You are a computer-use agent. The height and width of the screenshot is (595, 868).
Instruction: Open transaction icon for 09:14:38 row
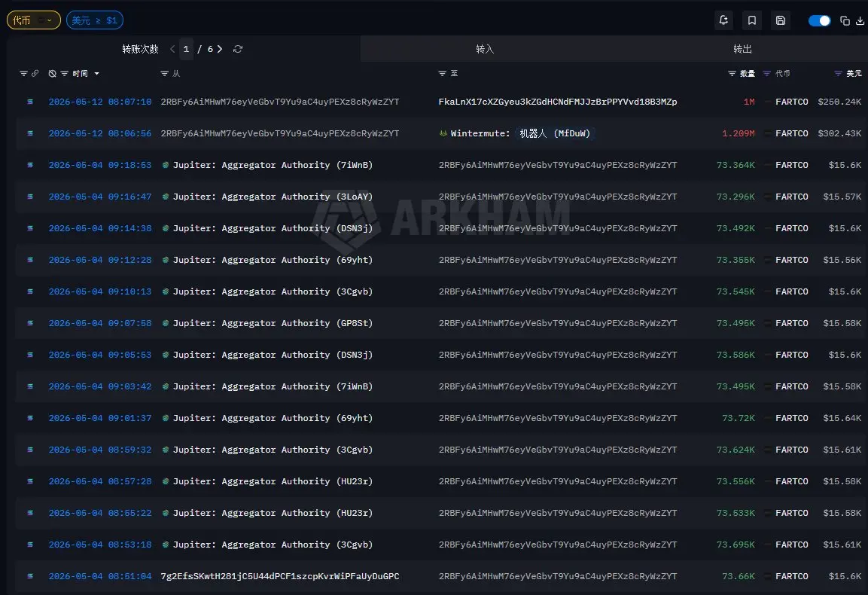click(x=30, y=228)
